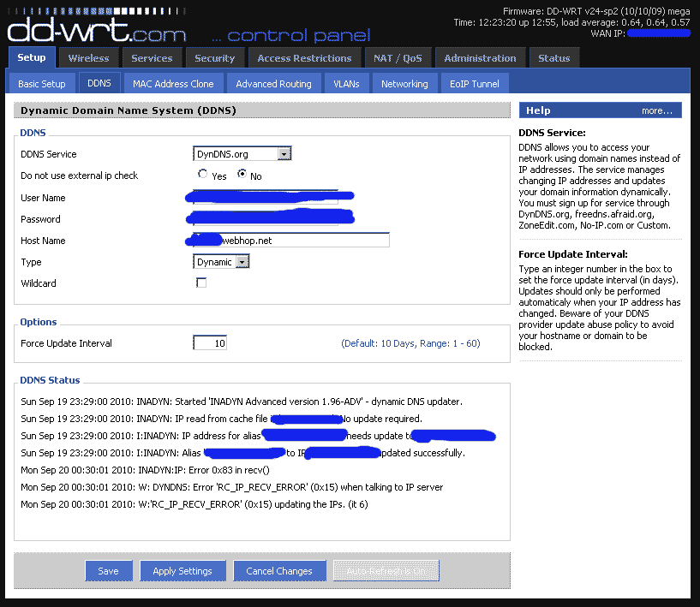The height and width of the screenshot is (607, 700).
Task: Go to Advanced Routing subtab
Action: point(273,84)
